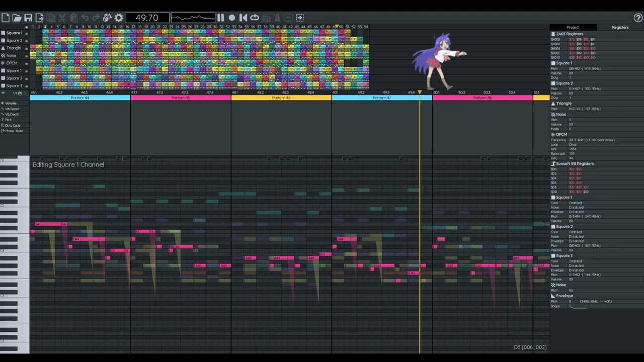Toggle the metronome

click(x=277, y=18)
